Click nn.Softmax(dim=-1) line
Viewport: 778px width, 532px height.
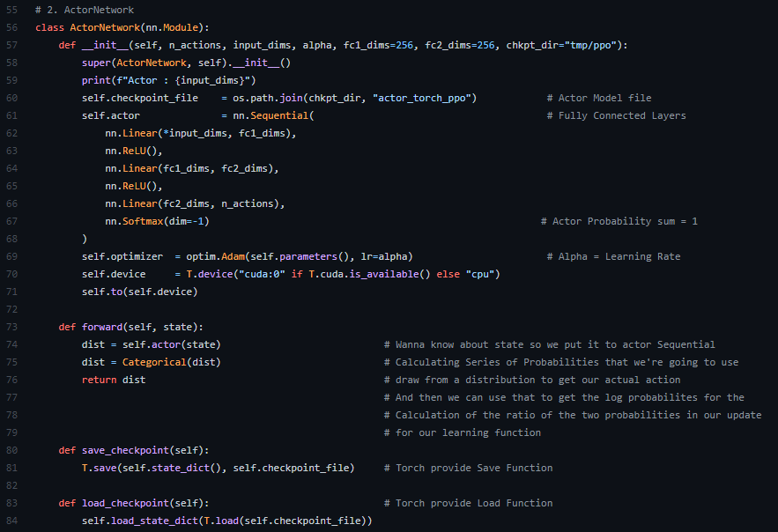pyautogui.click(x=158, y=221)
